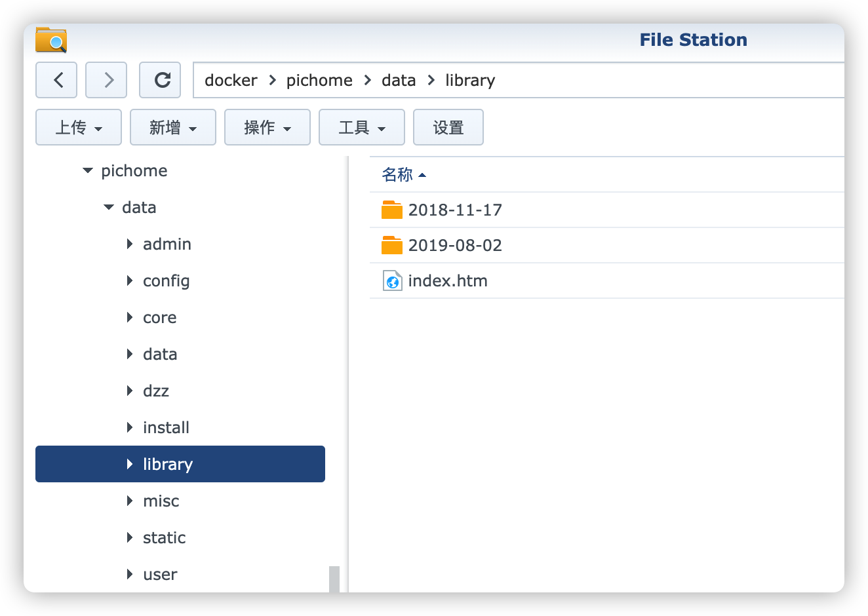Click the refresh icon in toolbar
The height and width of the screenshot is (616, 868).
coord(160,80)
